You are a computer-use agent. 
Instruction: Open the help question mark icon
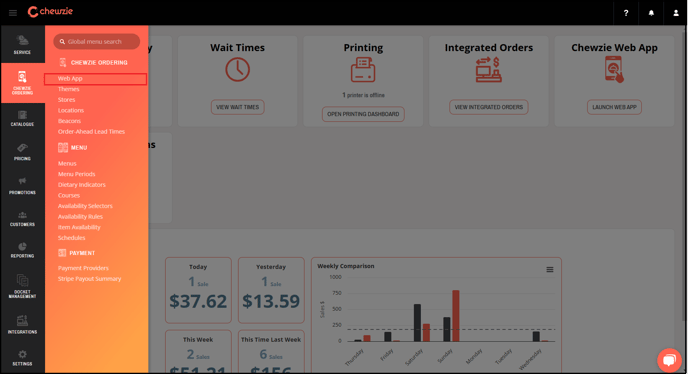(626, 13)
